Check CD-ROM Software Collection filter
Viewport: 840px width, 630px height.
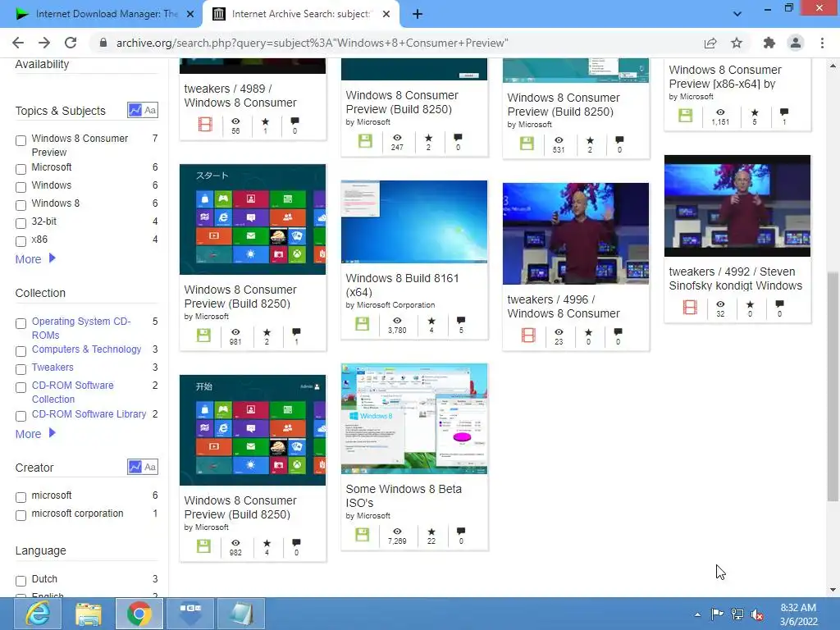[21, 387]
